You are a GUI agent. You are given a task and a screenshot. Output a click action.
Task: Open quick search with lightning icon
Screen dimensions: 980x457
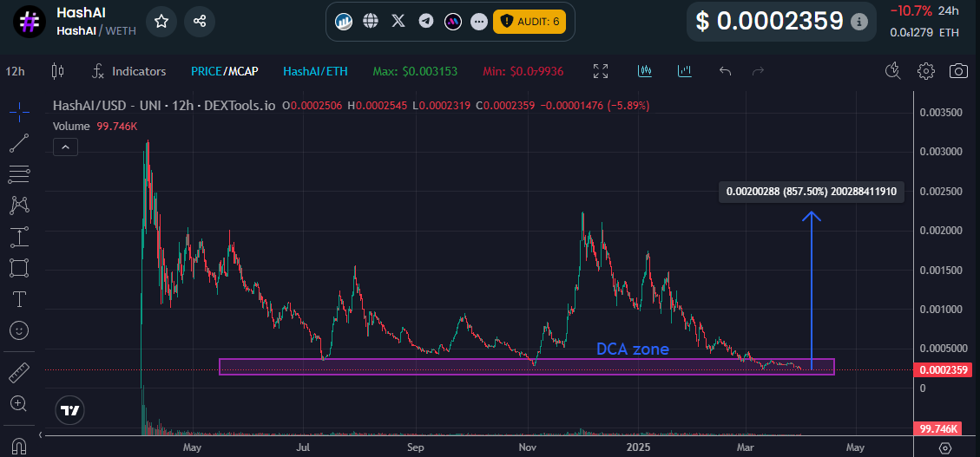[892, 71]
